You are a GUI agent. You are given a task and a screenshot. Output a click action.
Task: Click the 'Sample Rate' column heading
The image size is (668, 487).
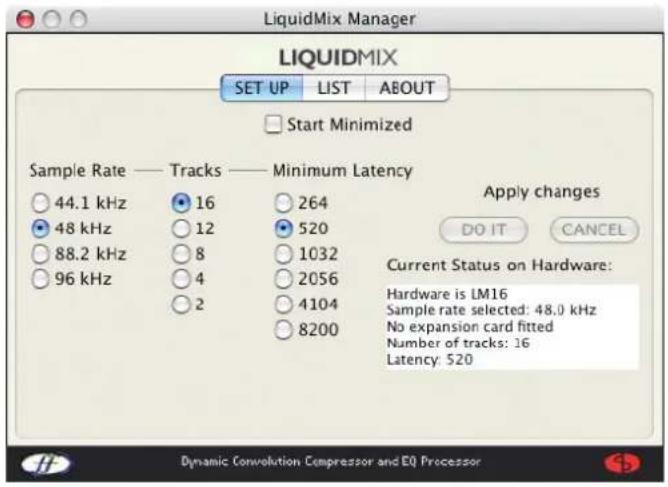(78, 170)
